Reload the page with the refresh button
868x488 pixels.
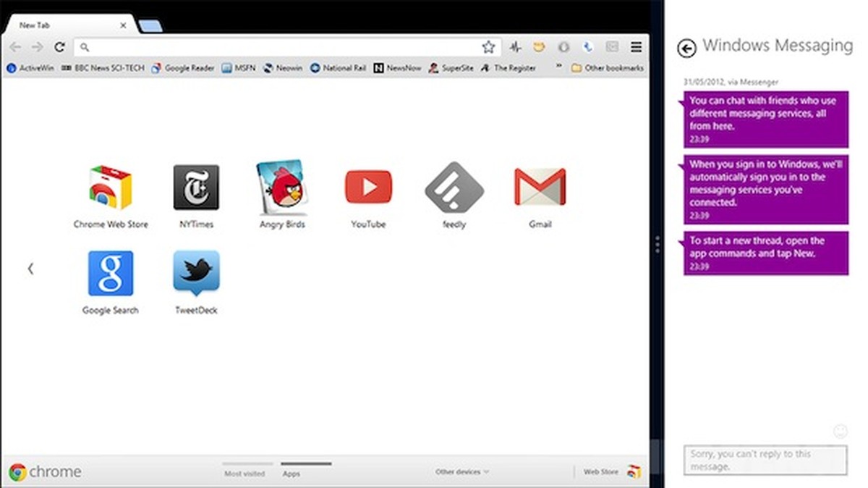[59, 47]
